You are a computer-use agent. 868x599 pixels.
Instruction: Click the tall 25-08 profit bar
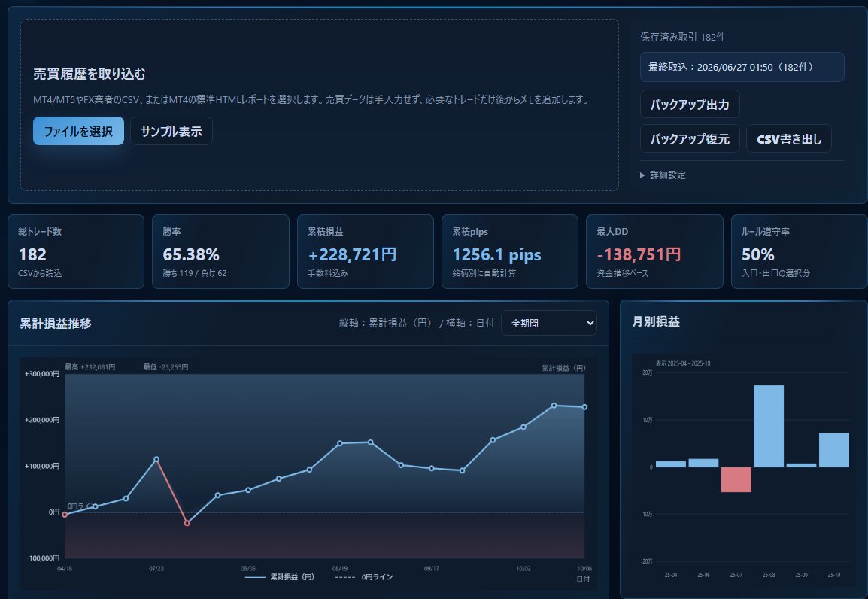pyautogui.click(x=769, y=426)
